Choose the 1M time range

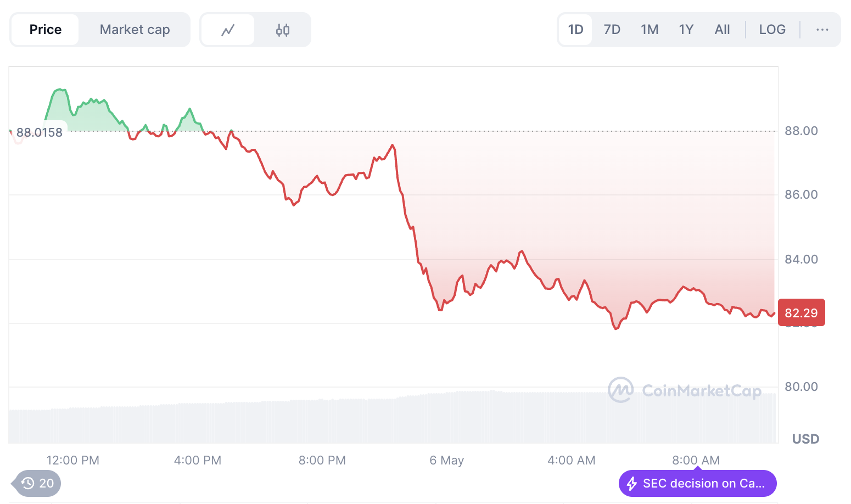[x=650, y=30]
